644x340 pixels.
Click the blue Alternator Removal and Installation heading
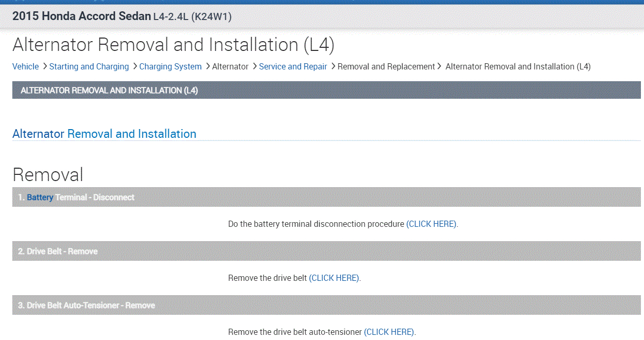click(x=104, y=134)
